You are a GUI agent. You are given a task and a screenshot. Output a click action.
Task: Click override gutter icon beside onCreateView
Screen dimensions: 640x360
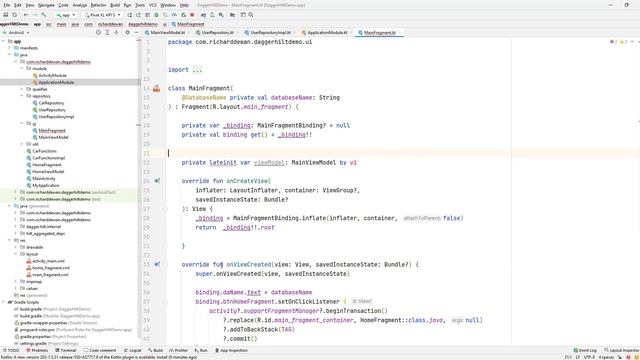[x=157, y=181]
